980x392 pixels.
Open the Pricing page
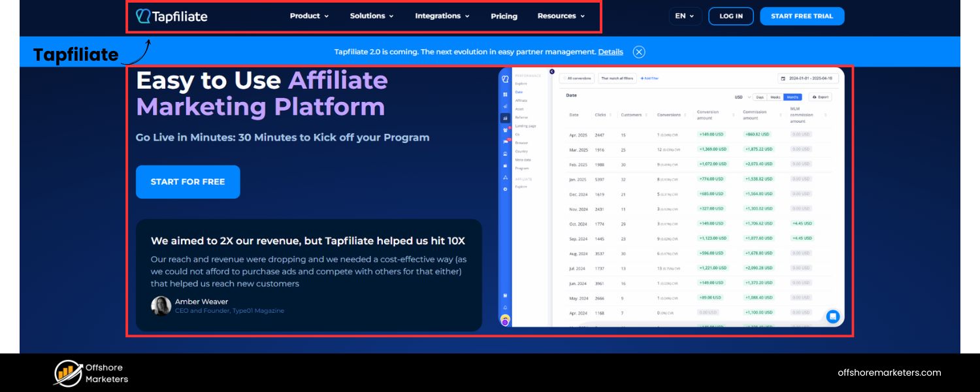tap(504, 16)
